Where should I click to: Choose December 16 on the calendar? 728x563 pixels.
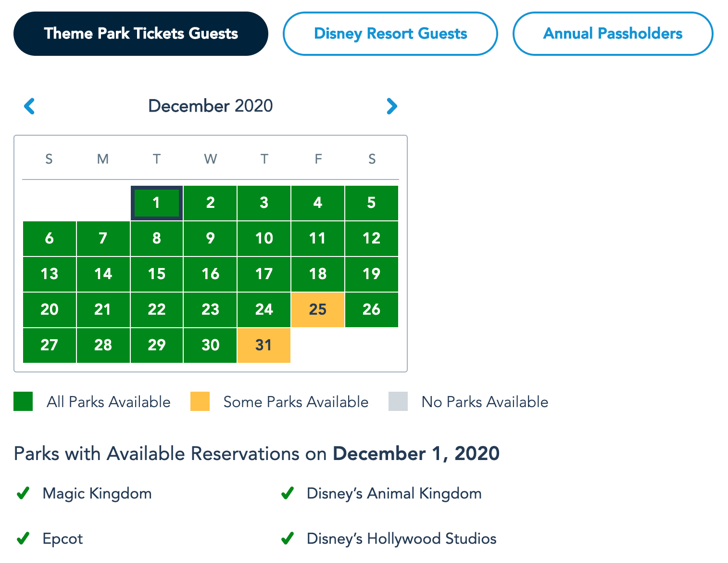pos(210,274)
